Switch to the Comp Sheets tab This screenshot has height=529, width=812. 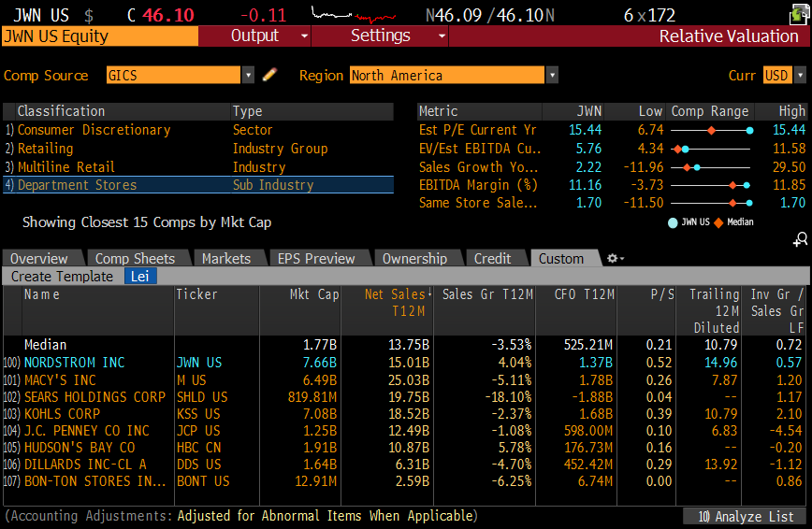135,259
